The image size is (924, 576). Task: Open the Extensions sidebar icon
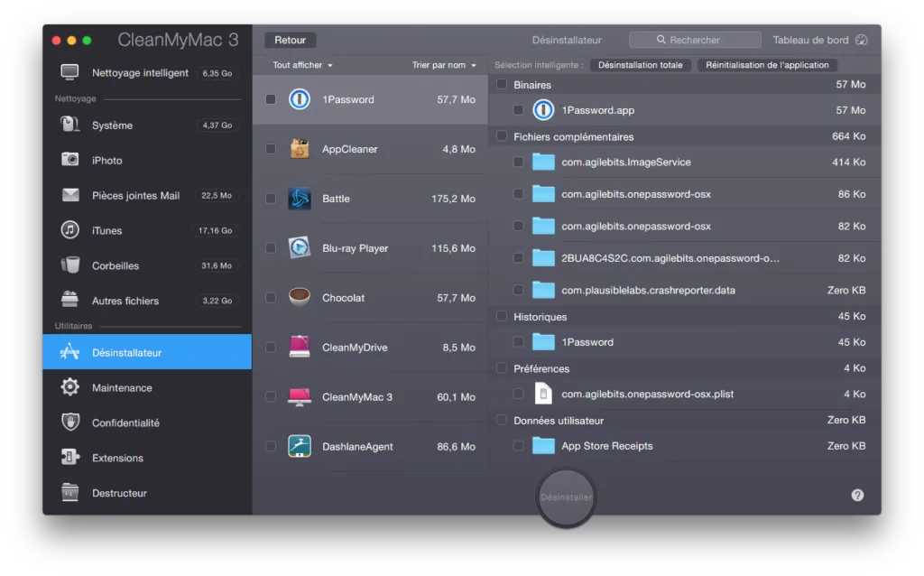click(x=70, y=457)
